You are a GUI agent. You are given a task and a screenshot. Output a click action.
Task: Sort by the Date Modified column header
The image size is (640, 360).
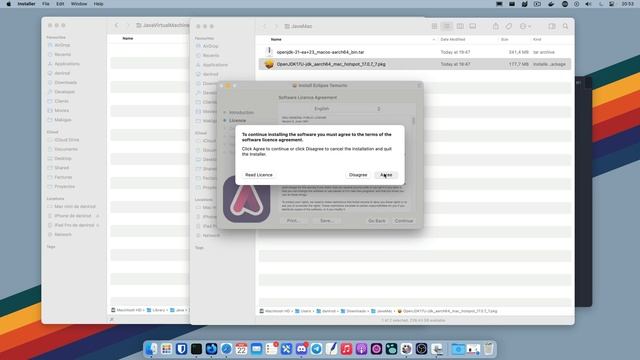453,39
